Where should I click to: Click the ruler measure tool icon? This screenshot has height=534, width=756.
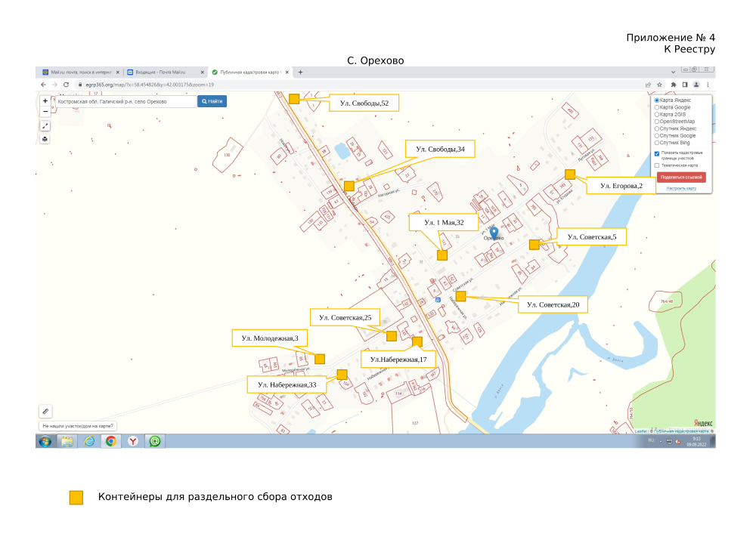[x=45, y=411]
